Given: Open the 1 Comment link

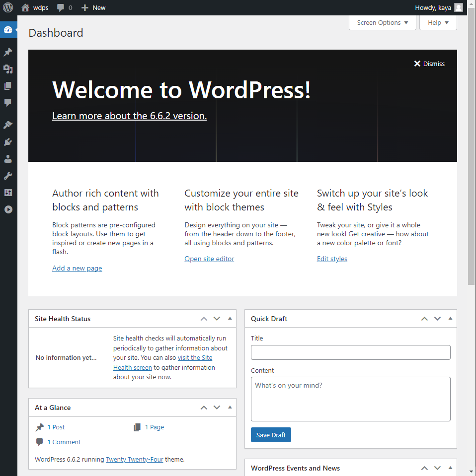Looking at the screenshot, I should point(64,442).
